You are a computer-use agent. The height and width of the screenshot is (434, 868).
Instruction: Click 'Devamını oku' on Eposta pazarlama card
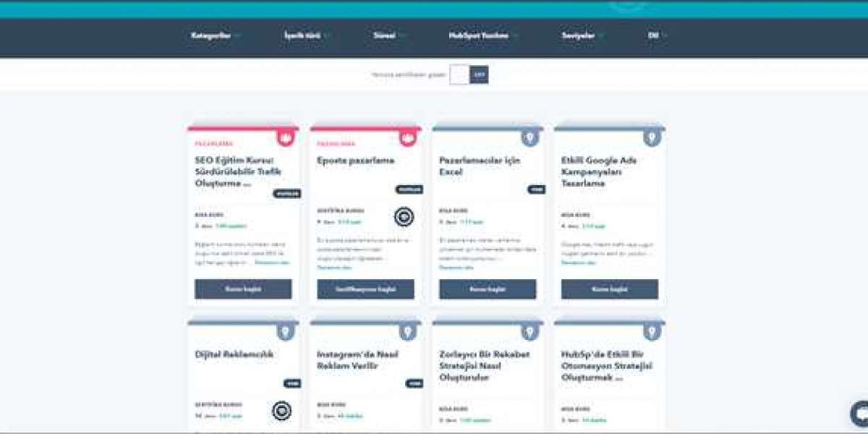[x=334, y=267]
